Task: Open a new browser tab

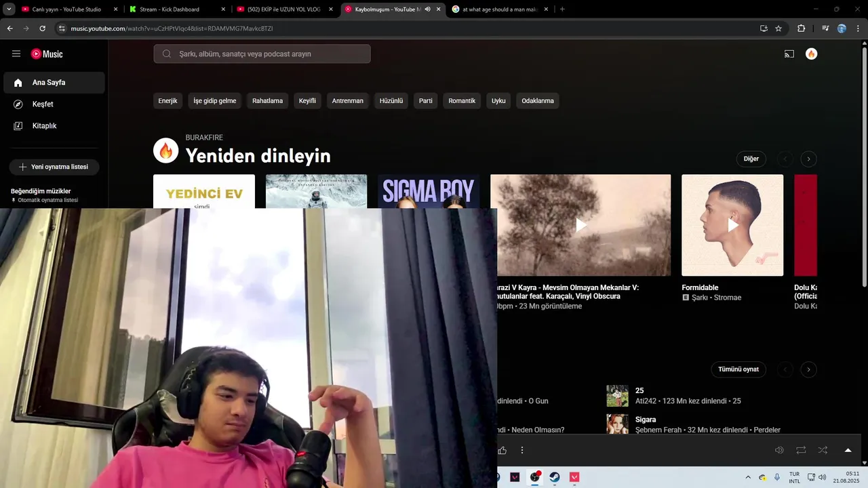Action: click(x=562, y=9)
